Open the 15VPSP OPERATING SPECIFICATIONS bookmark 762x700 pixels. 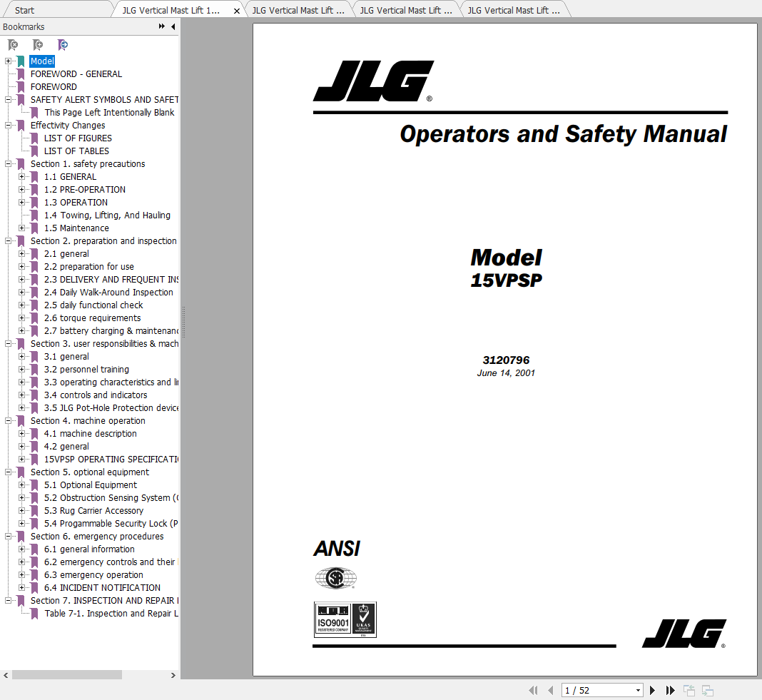(111, 460)
